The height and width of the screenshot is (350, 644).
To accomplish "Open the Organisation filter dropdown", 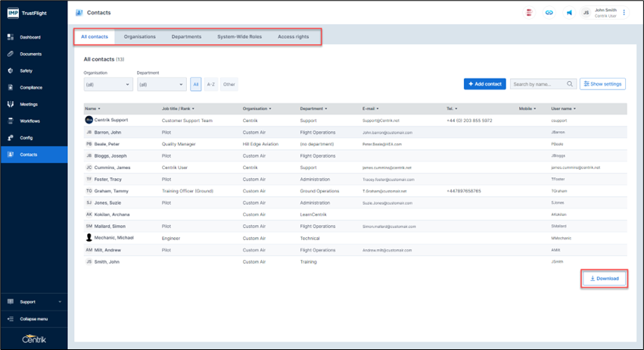I will click(108, 85).
